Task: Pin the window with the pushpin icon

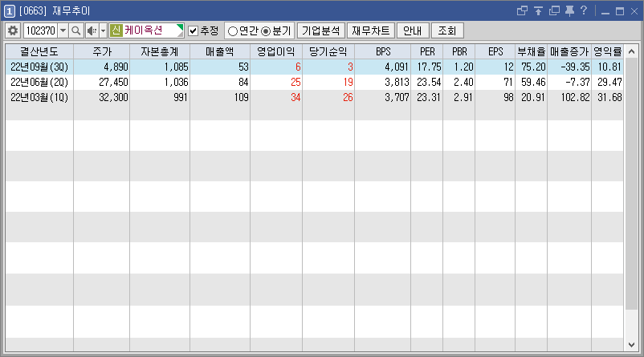Action: 569,10
